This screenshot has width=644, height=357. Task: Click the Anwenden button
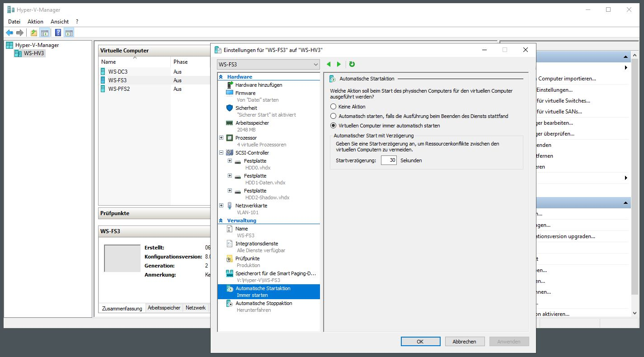509,342
